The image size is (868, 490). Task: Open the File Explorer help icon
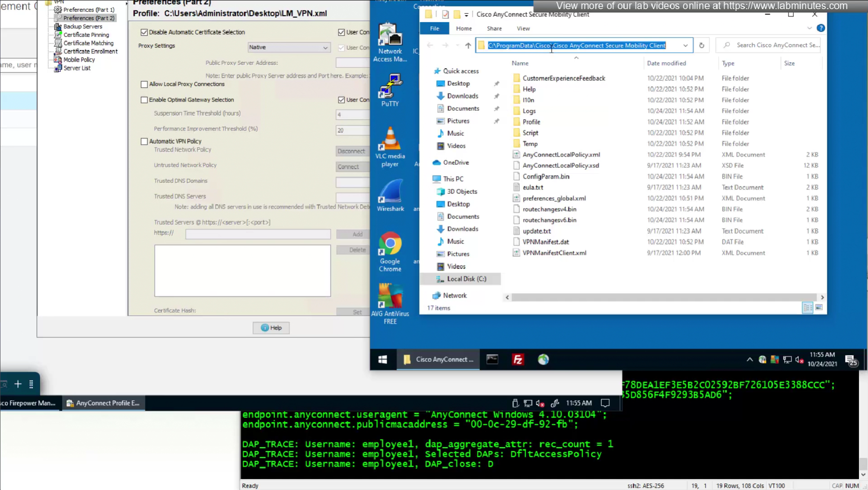[x=820, y=28]
